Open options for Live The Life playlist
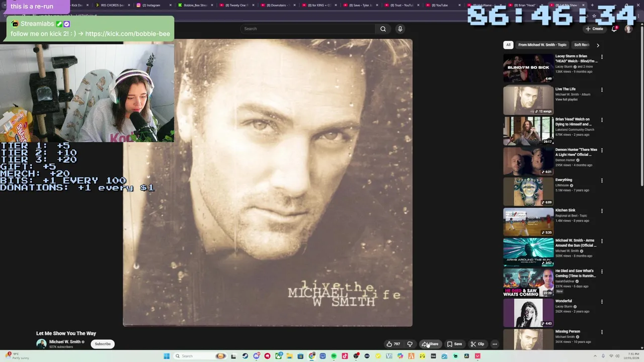 (x=602, y=90)
